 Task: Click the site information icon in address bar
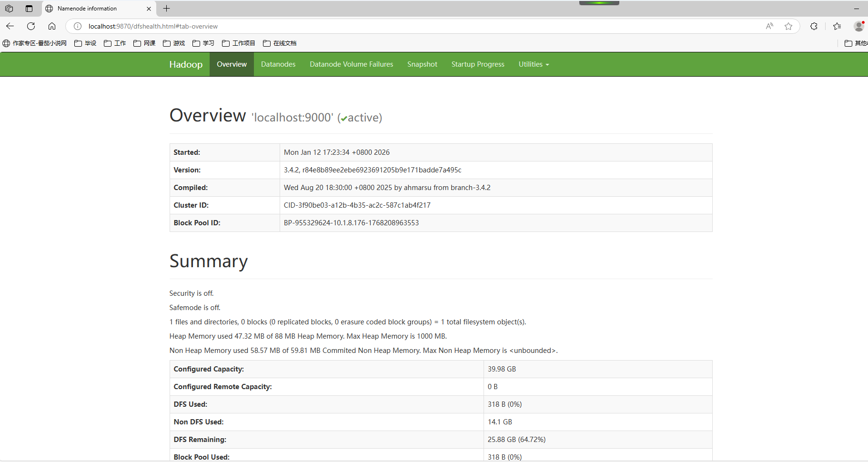click(78, 26)
